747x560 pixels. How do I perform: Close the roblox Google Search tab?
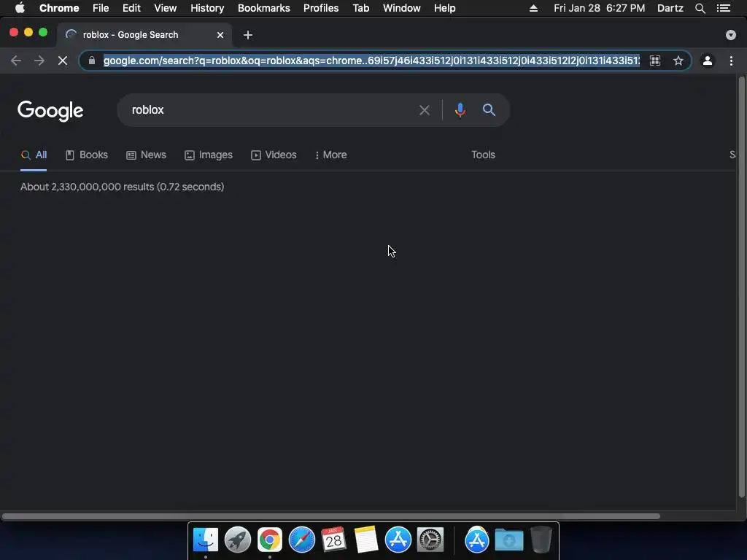click(x=220, y=35)
